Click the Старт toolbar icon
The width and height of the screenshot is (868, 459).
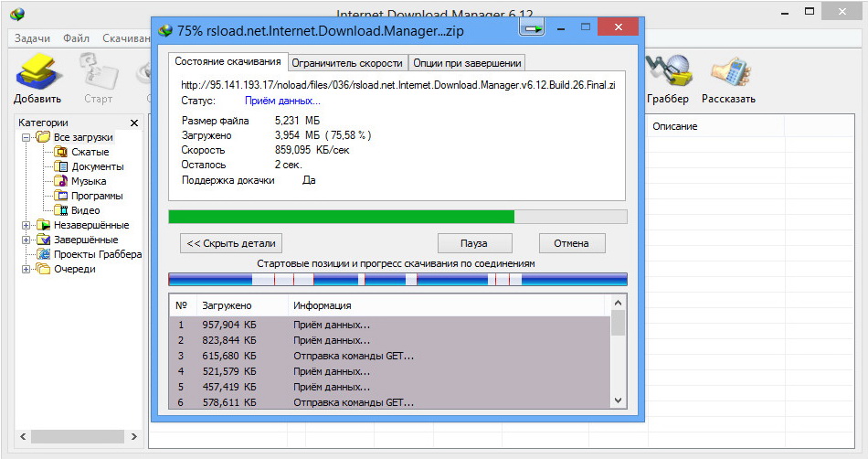coord(98,72)
